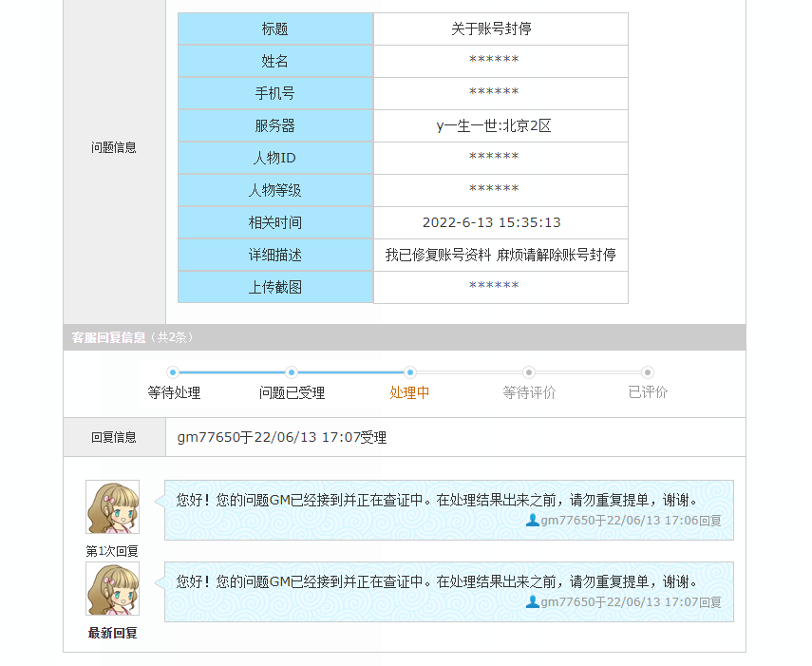Click the 手机号 header cell
The image size is (812, 666).
275,93
